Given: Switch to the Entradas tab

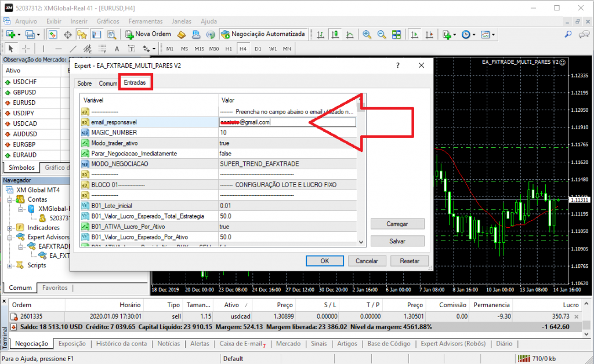Looking at the screenshot, I should tap(135, 82).
